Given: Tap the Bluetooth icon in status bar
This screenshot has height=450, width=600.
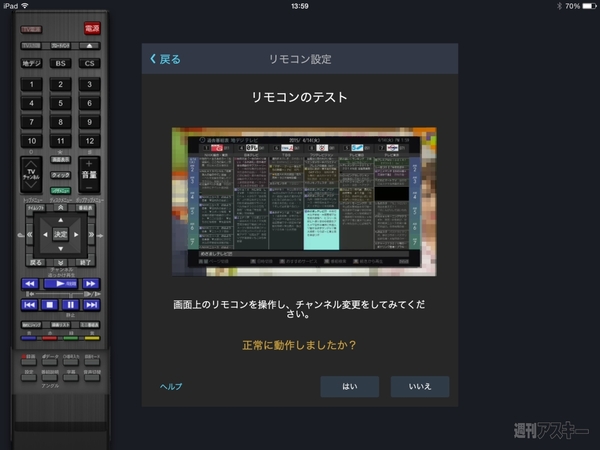Looking at the screenshot, I should [559, 6].
